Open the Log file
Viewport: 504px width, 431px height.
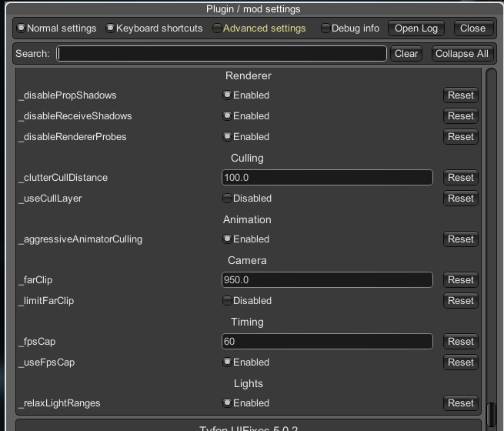416,28
